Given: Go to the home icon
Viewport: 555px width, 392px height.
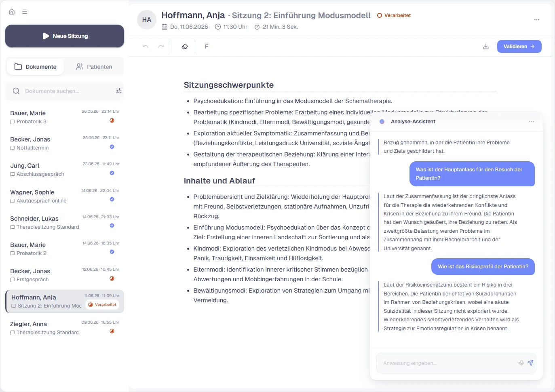Looking at the screenshot, I should pyautogui.click(x=12, y=12).
